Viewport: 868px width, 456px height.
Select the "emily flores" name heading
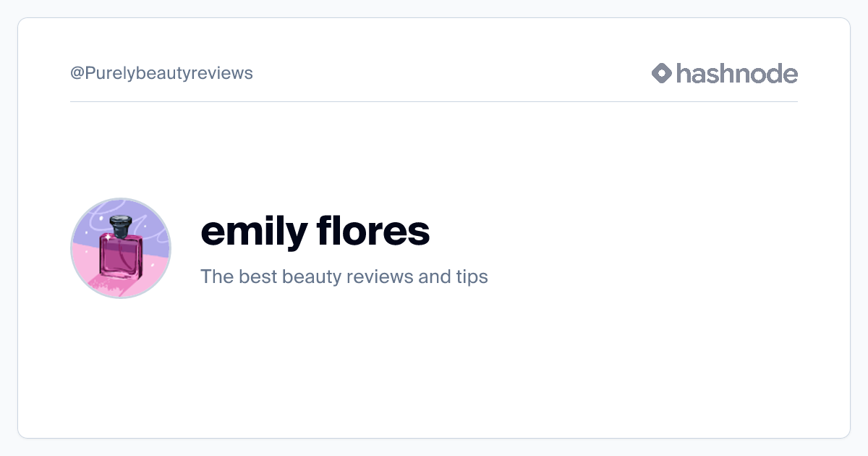(x=315, y=231)
